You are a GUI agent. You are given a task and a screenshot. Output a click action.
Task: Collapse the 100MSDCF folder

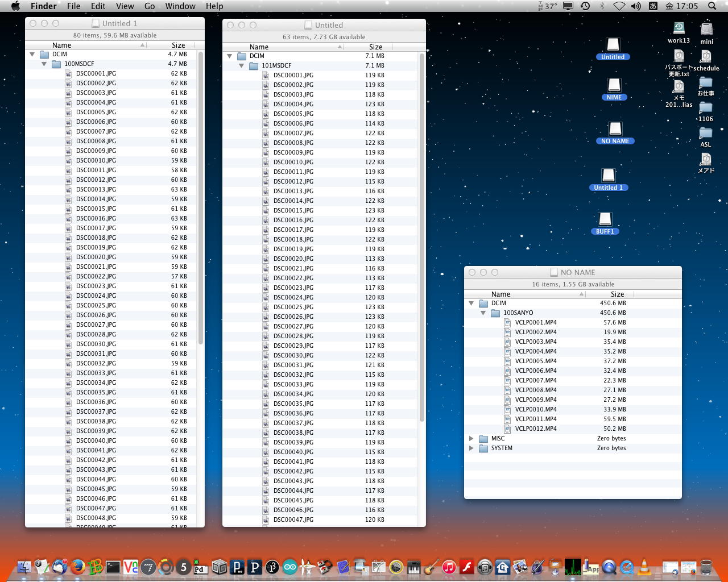44,64
